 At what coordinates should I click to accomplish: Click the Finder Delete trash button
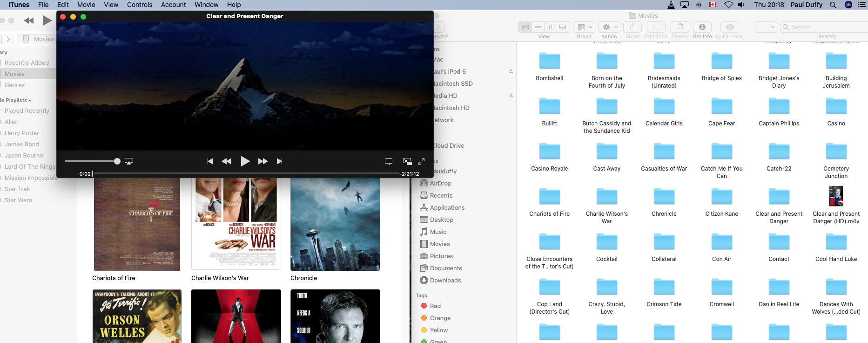click(680, 27)
